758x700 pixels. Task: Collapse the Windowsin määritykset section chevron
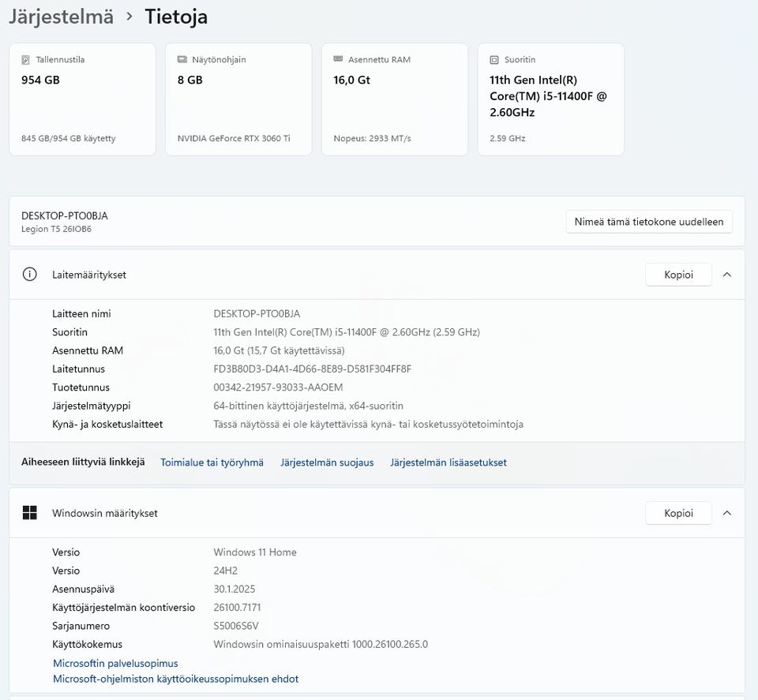click(x=727, y=513)
